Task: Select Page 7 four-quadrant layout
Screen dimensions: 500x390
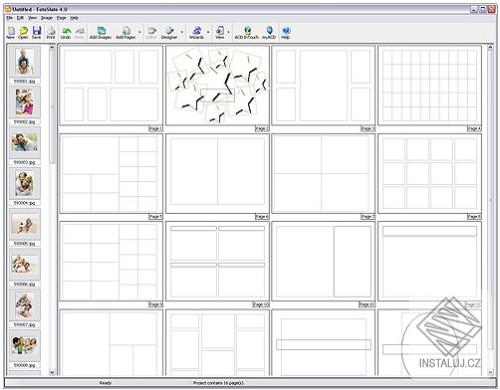Action: pyautogui.click(x=323, y=174)
